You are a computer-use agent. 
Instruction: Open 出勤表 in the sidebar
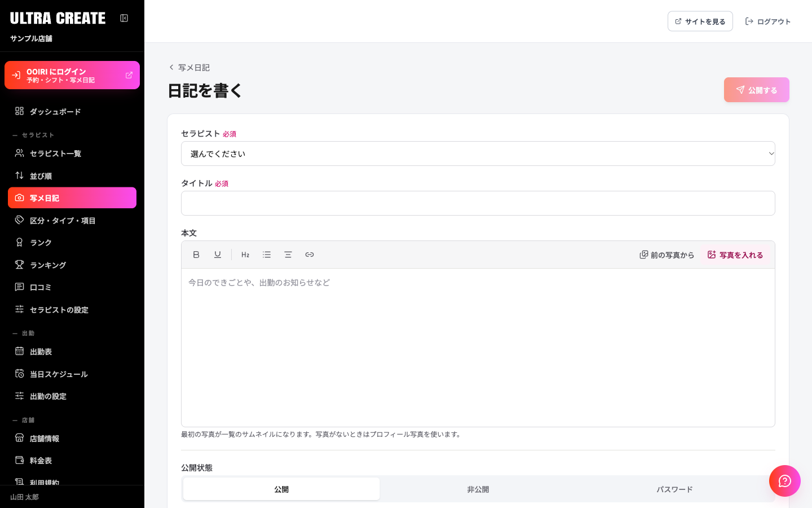click(72, 352)
